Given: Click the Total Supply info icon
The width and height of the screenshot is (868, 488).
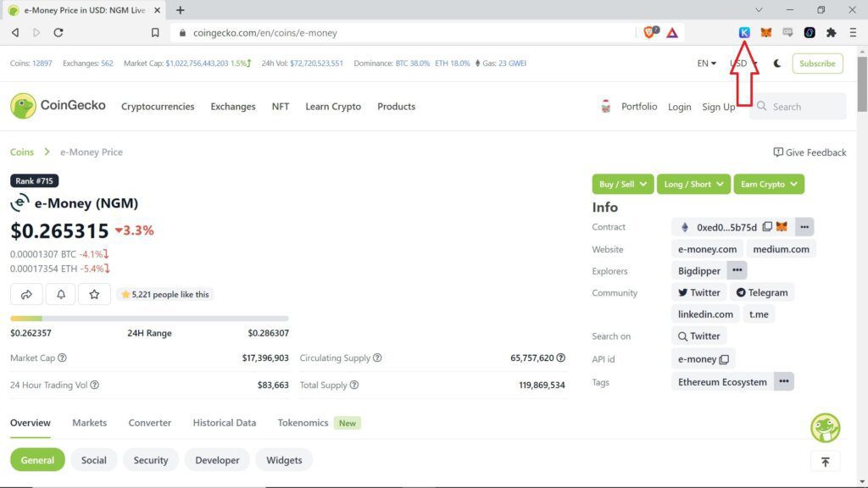Looking at the screenshot, I should pyautogui.click(x=354, y=385).
